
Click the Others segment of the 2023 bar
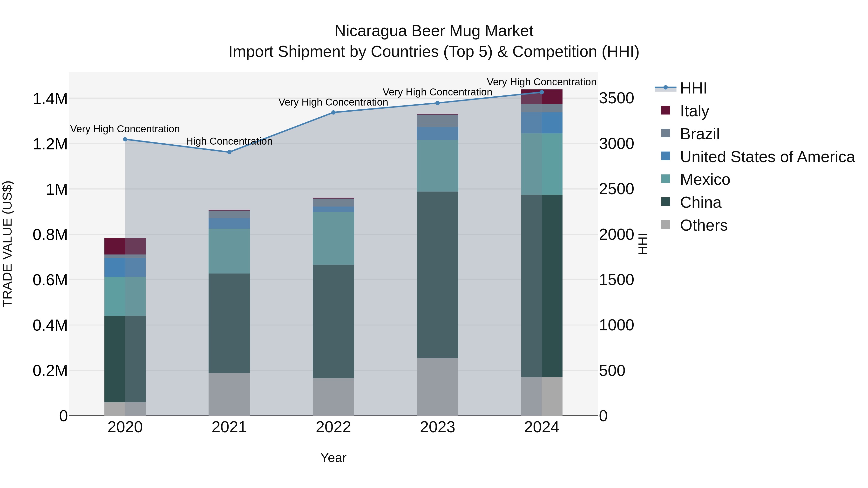437,387
